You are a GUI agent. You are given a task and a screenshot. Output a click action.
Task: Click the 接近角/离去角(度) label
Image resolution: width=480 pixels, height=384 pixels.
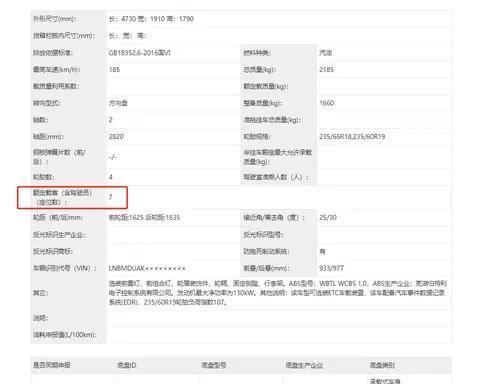[274, 217]
